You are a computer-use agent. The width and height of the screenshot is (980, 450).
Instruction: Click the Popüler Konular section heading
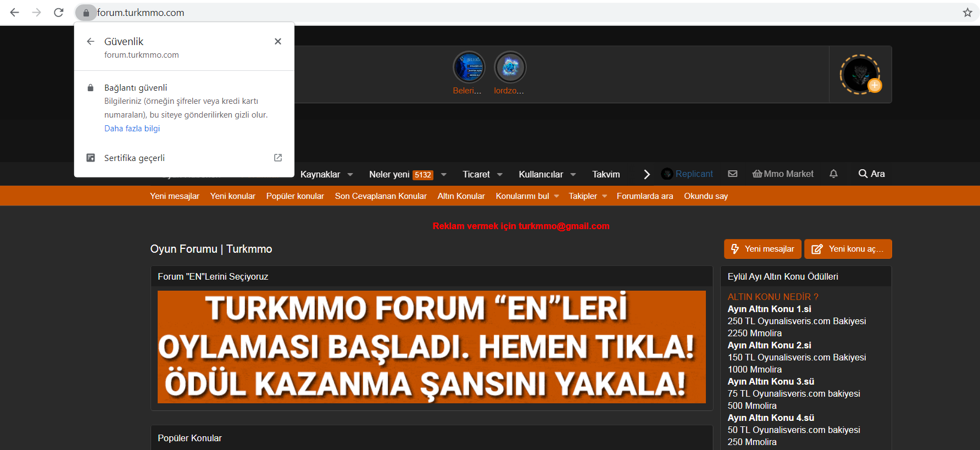click(190, 438)
